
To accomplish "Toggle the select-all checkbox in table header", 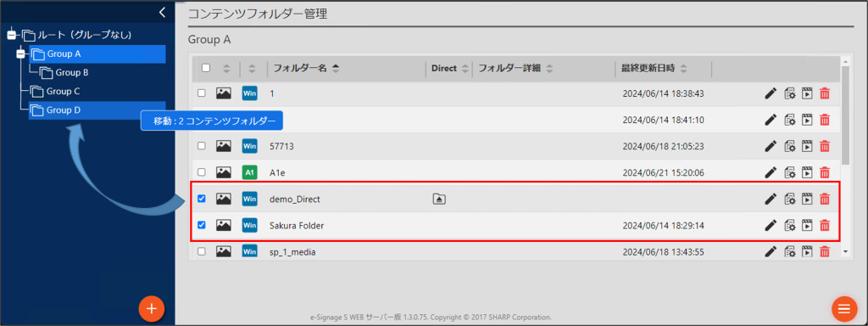I will [x=206, y=68].
